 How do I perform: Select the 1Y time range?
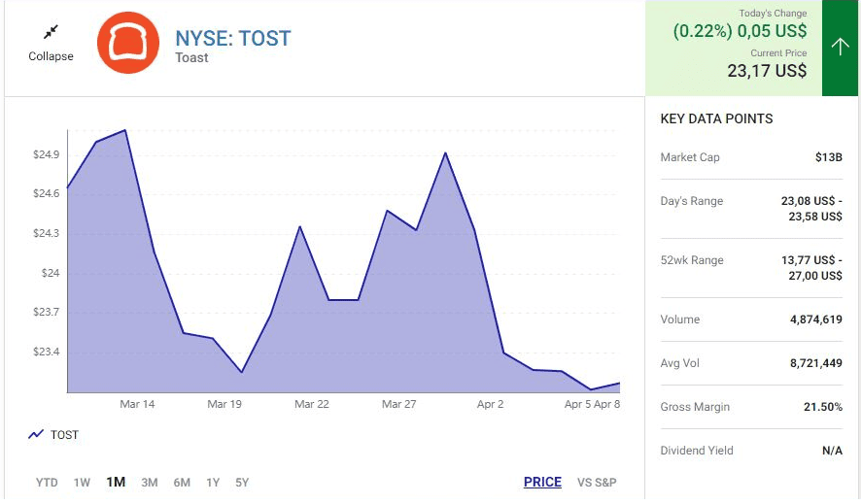(x=213, y=482)
